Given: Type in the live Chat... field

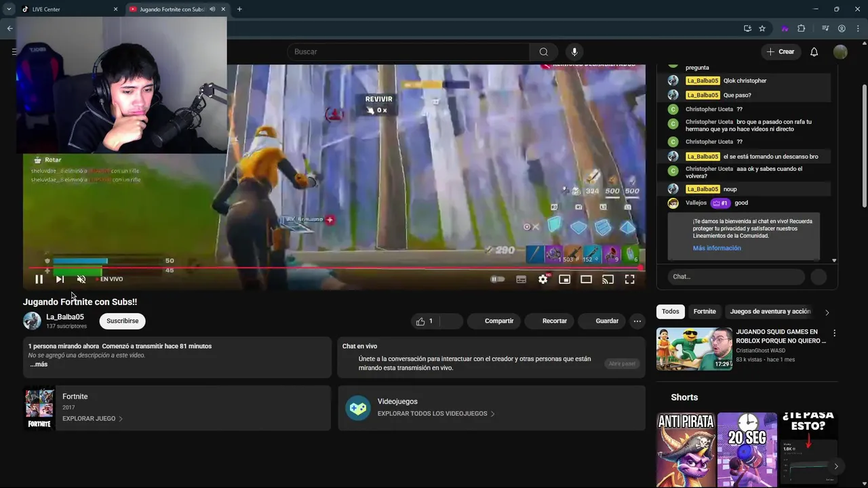Looking at the screenshot, I should click(x=736, y=277).
